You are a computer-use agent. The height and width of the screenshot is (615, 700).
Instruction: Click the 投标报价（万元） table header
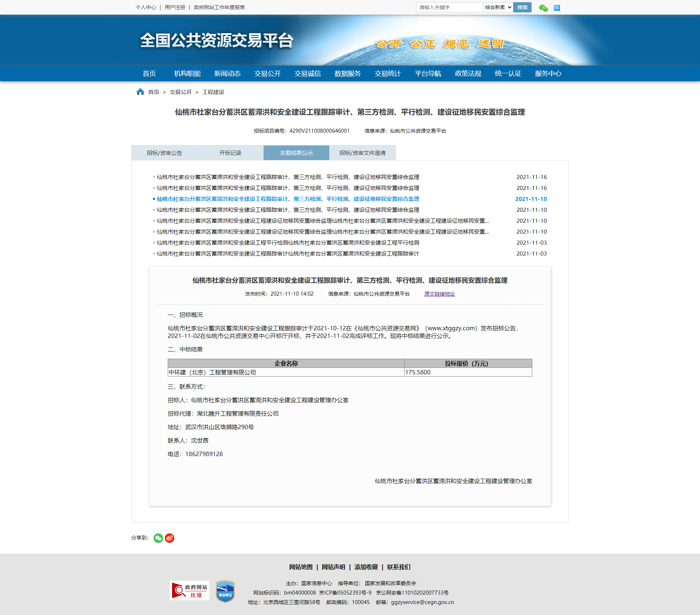(468, 363)
